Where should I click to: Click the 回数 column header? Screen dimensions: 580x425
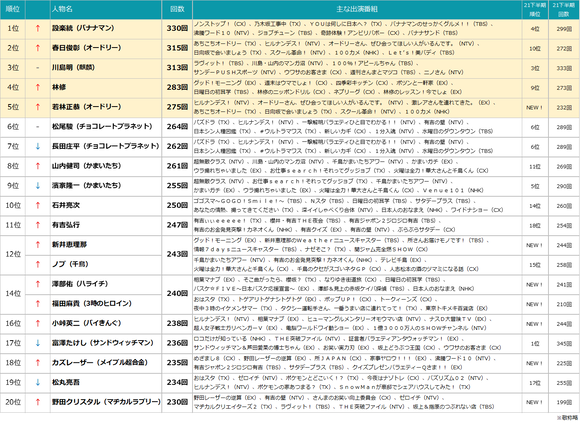(x=177, y=9)
